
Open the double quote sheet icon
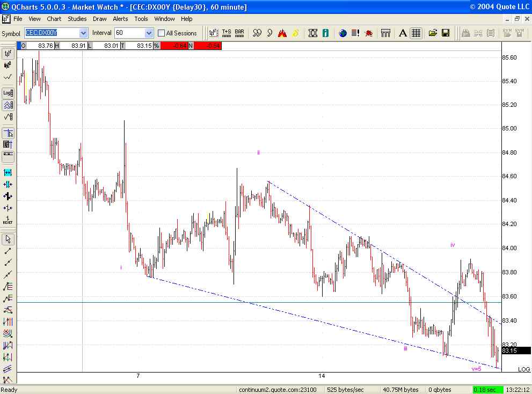(257, 33)
